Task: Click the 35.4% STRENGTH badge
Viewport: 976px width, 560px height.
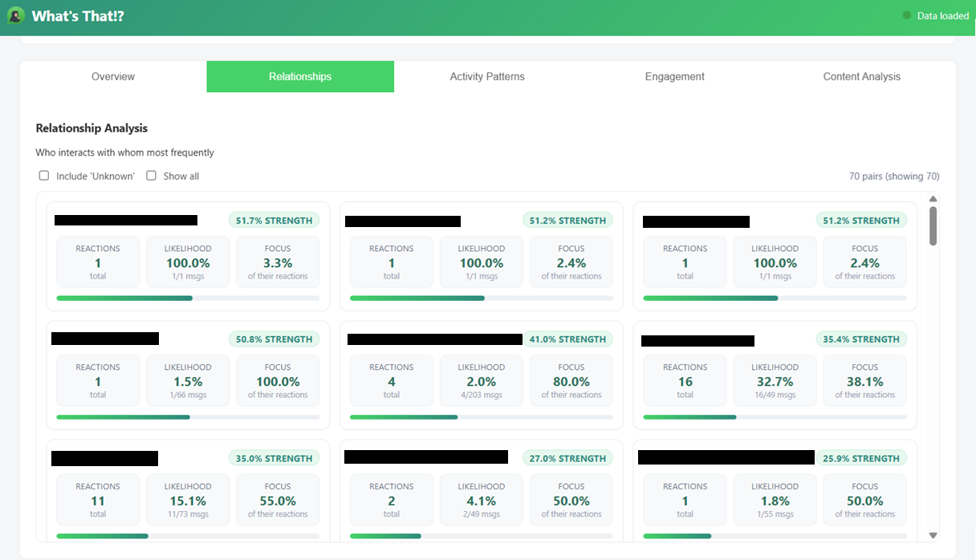Action: pos(861,339)
